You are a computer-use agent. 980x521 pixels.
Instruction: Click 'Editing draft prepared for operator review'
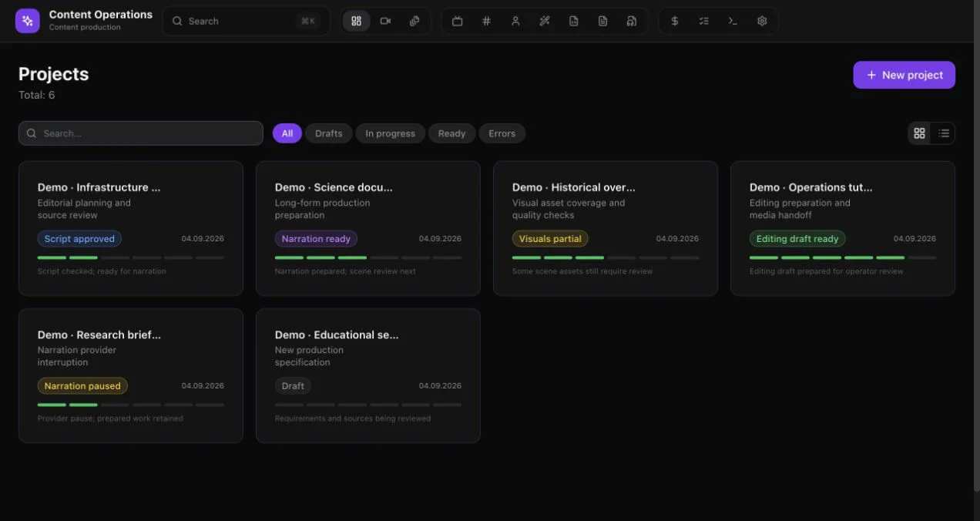[x=827, y=271]
